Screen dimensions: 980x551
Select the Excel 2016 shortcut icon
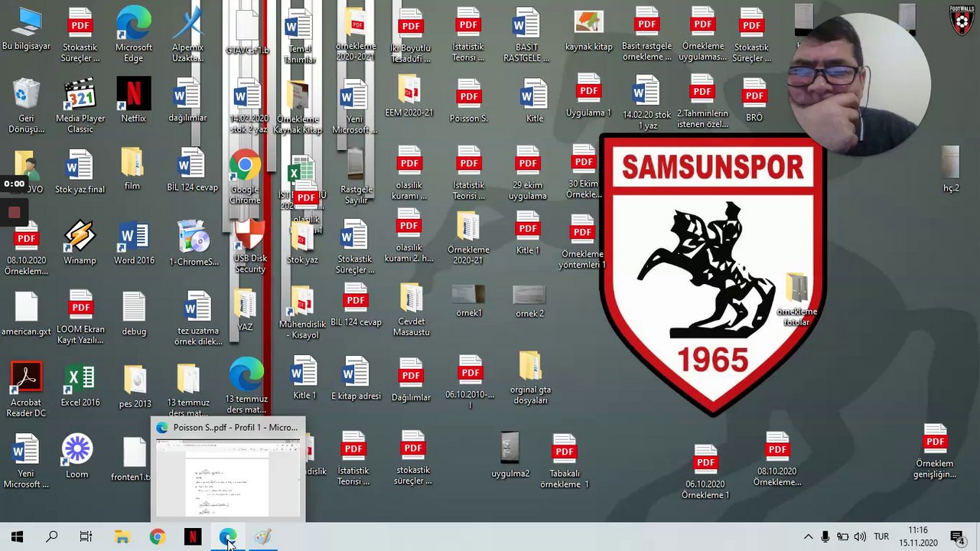[x=80, y=385]
